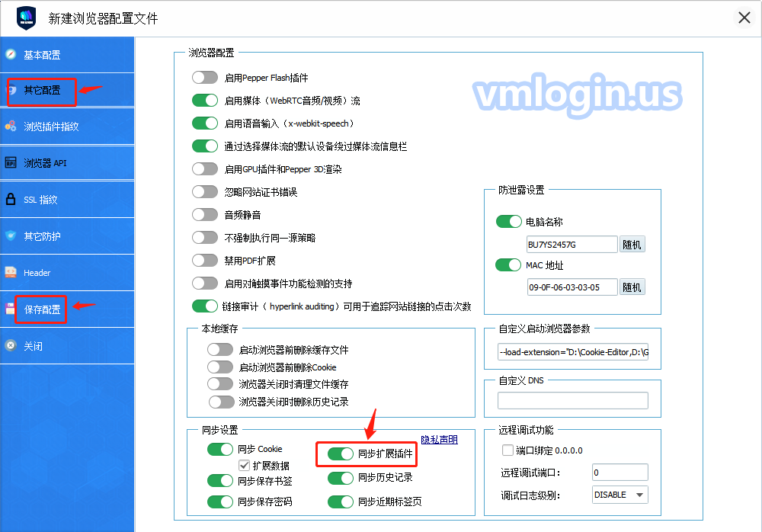Enable the Pepper Flash plugin toggle
This screenshot has height=532, width=762.
[x=205, y=78]
